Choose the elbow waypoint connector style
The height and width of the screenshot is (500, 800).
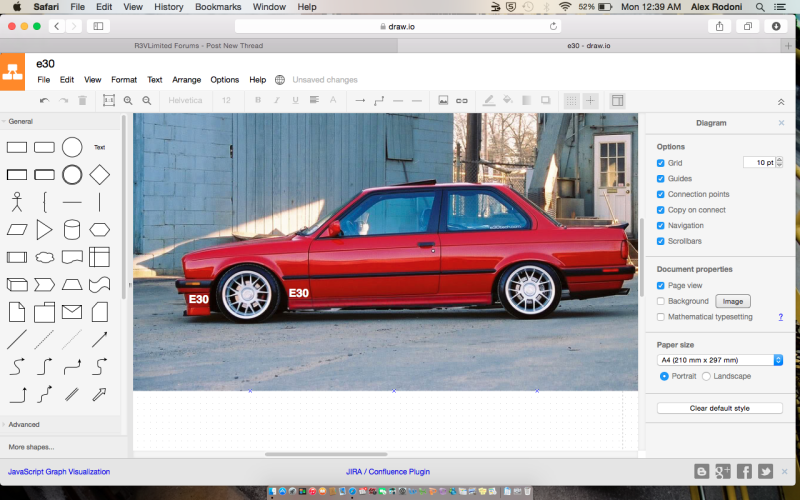coord(379,101)
